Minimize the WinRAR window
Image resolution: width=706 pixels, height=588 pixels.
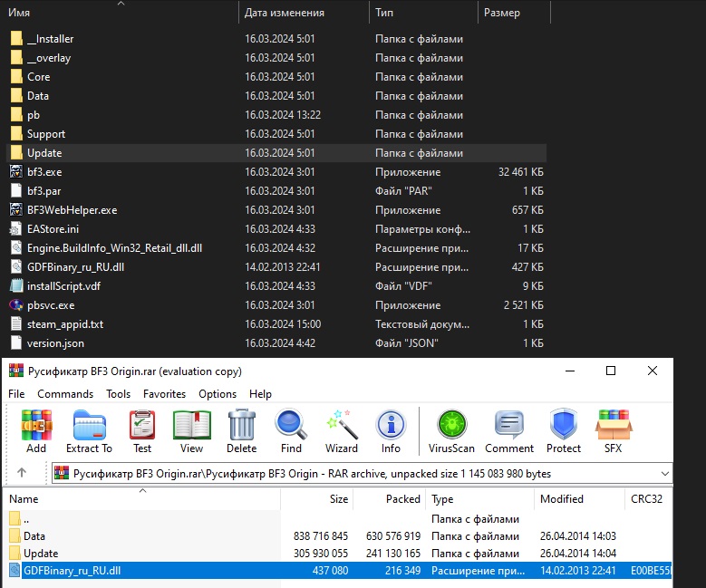(570, 371)
